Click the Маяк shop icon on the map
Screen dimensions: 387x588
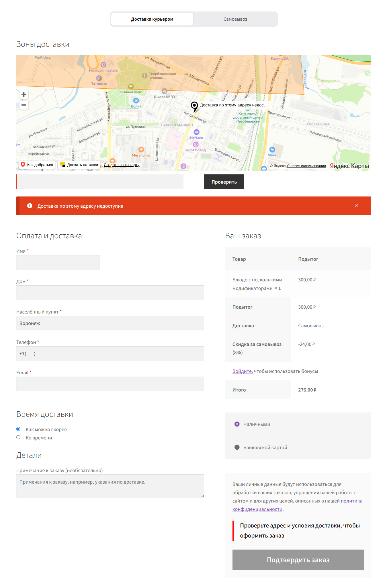click(x=272, y=149)
